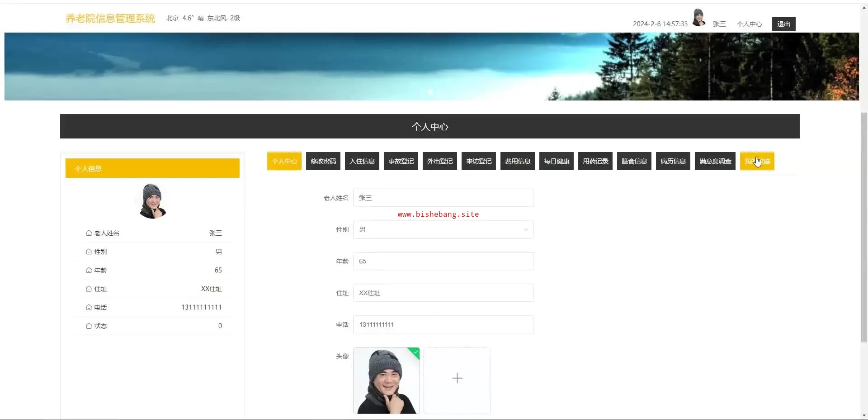868x420 pixels.
Task: Open the 用药记录 tab
Action: (595, 161)
